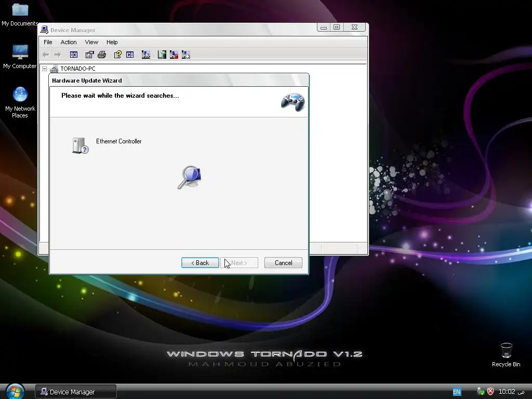532x399 pixels.
Task: Maximize the Device Manager window
Action: [x=337, y=27]
